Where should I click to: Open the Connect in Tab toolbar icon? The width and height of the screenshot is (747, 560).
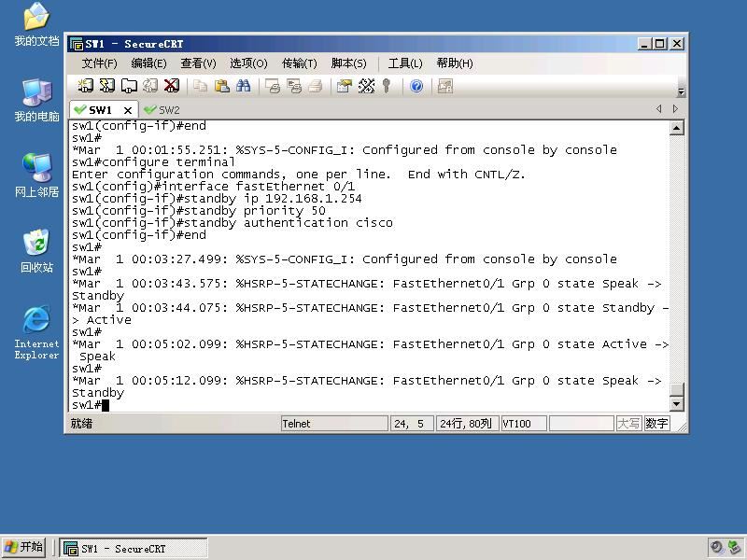129,86
